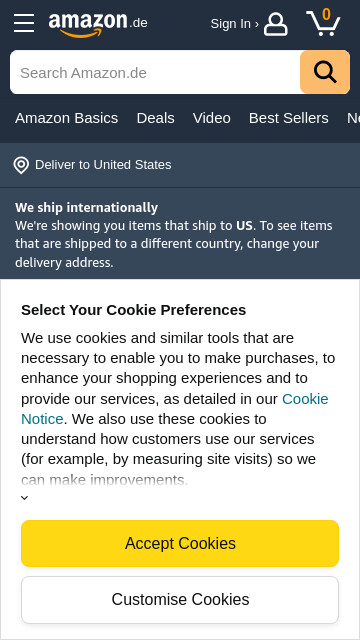Click the Amazon.de logo

pyautogui.click(x=98, y=24)
